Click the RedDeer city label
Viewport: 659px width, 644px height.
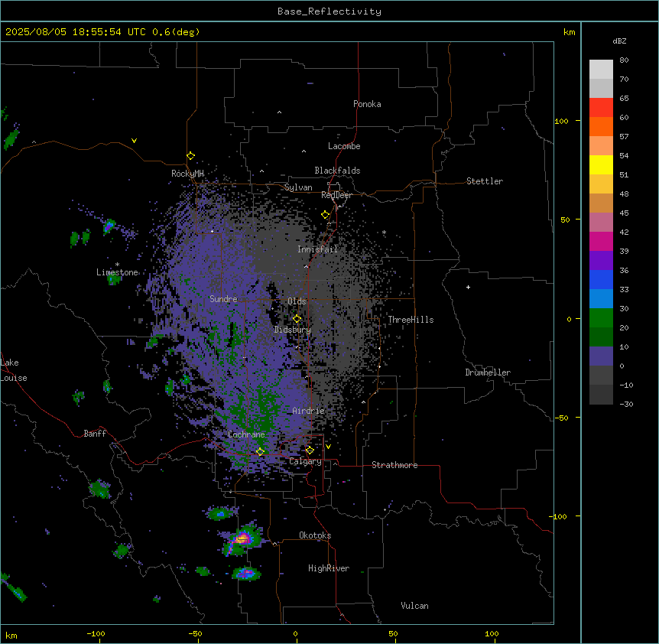click(336, 195)
